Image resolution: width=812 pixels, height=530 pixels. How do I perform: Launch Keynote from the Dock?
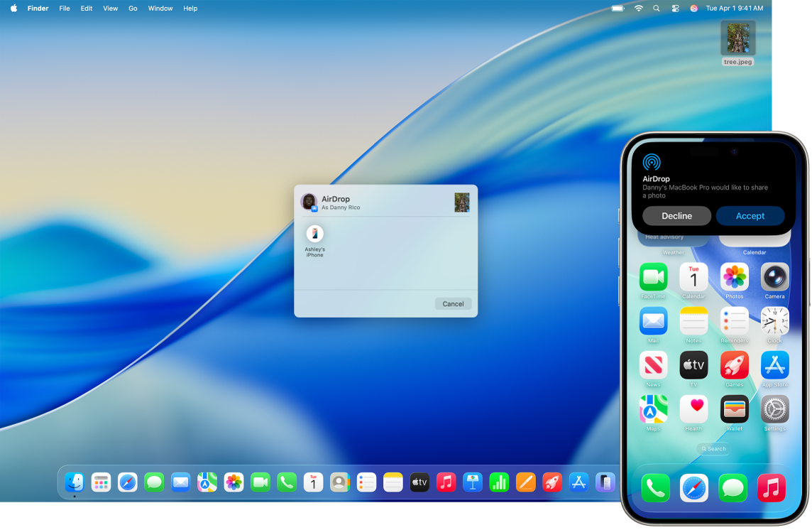[472, 482]
